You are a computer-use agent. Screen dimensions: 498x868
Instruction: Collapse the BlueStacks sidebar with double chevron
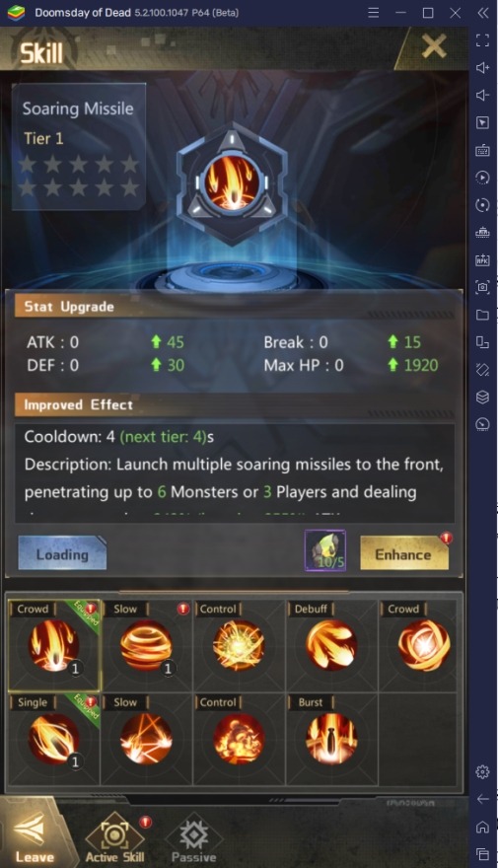[x=482, y=12]
